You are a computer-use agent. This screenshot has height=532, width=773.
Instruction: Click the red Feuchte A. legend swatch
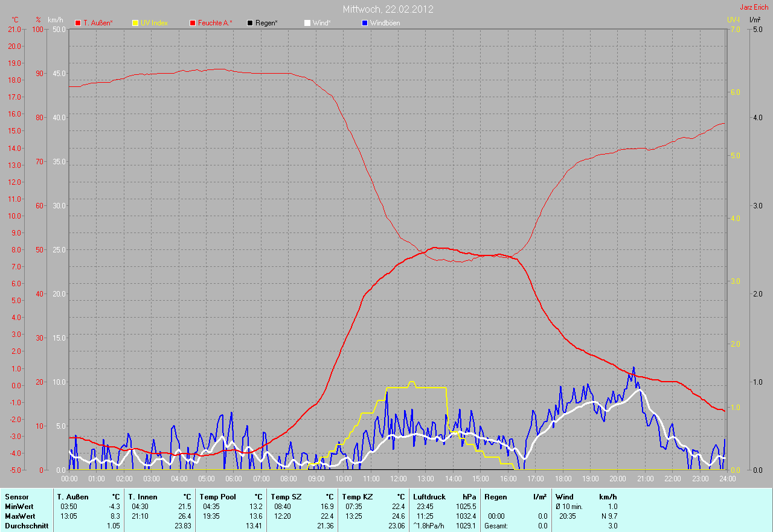point(193,23)
